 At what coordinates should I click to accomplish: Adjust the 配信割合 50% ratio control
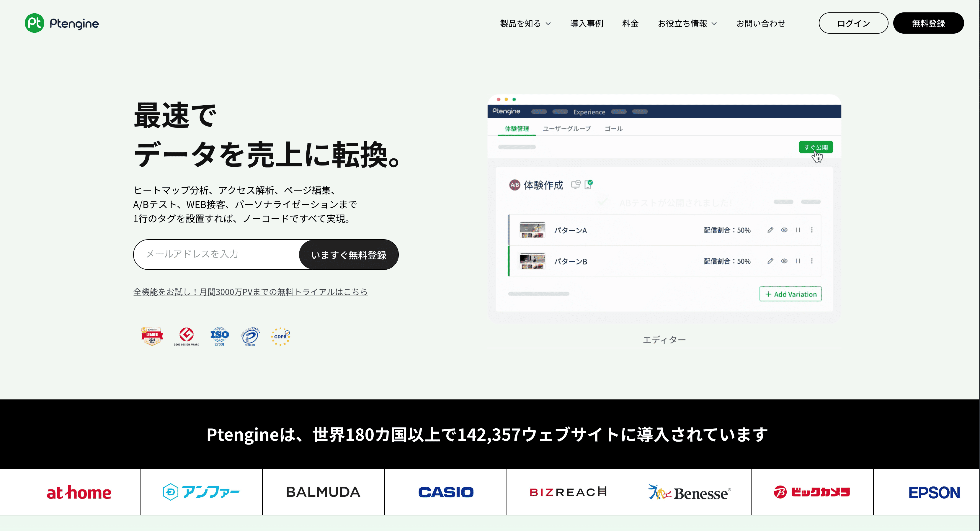click(x=727, y=230)
